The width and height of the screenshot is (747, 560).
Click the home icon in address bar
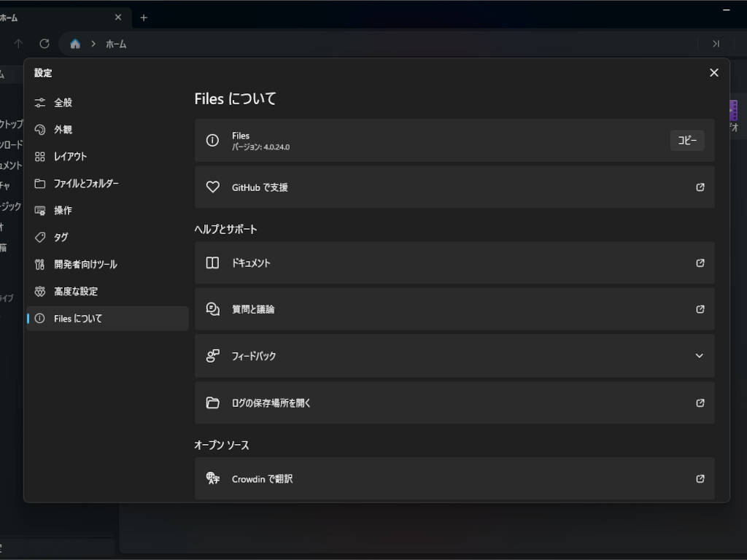click(75, 44)
